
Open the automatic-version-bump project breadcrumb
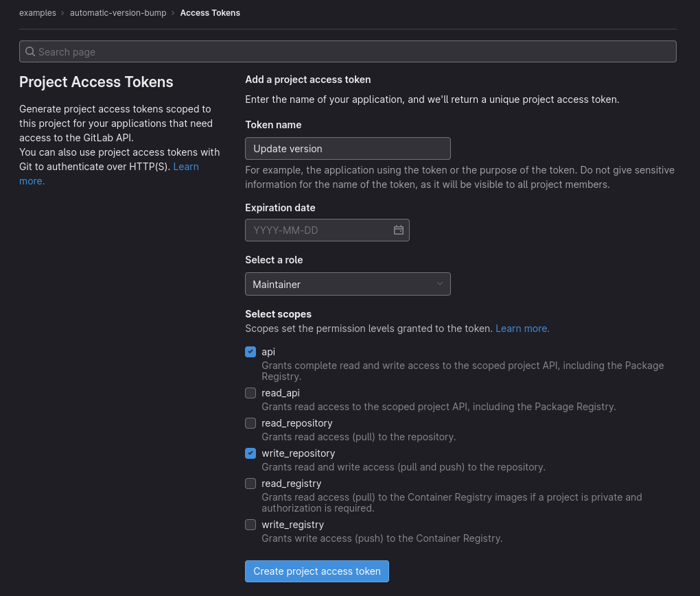[117, 12]
